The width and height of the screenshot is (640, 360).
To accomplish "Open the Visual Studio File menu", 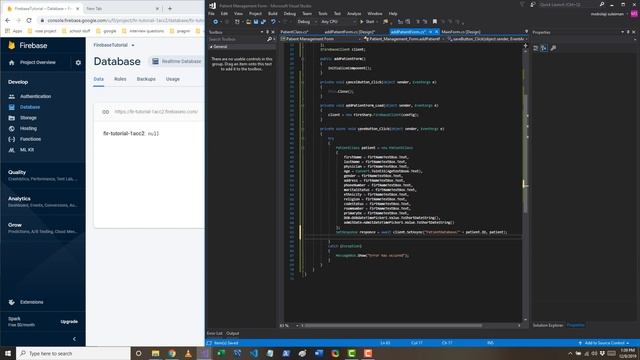I will point(211,13).
